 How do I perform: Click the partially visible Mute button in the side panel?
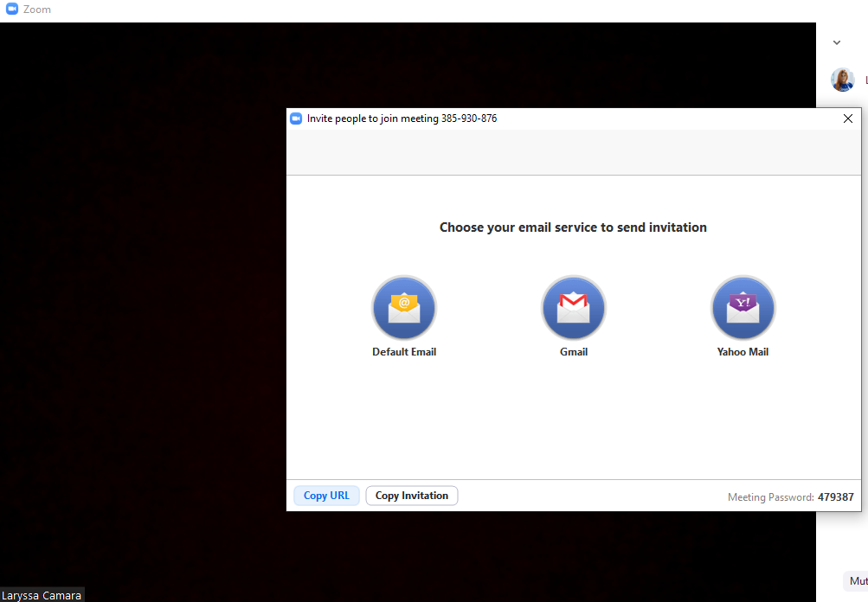(856, 581)
